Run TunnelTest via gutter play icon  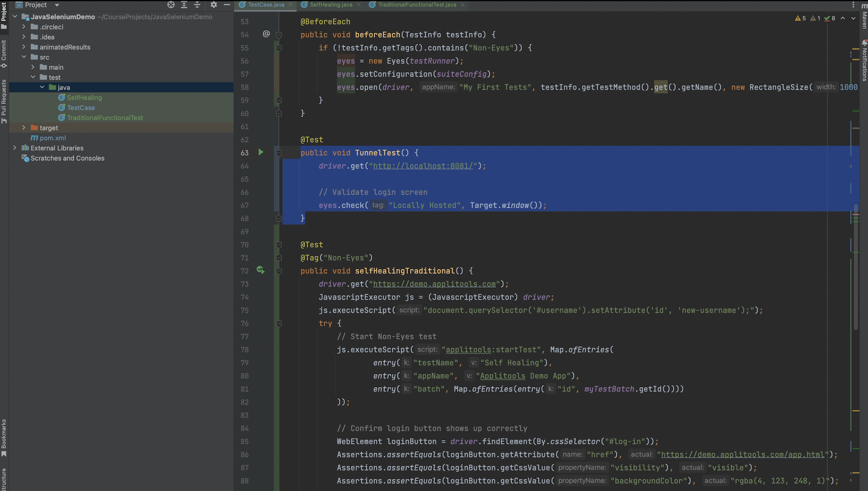[x=261, y=152]
